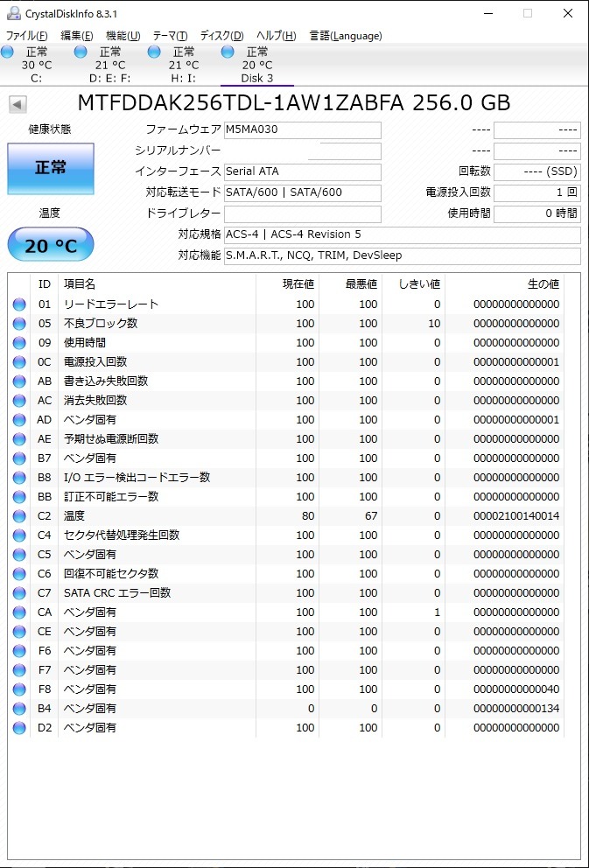Open the 機能(U) menu
This screenshot has width=589, height=868.
pos(123,36)
